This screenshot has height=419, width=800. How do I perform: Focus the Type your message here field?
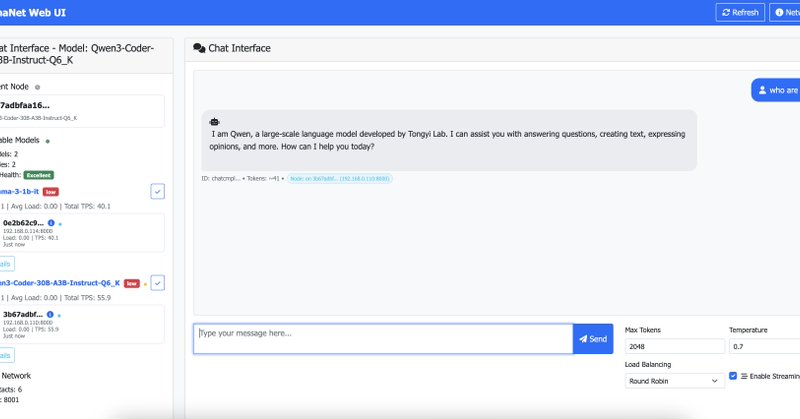pos(383,339)
